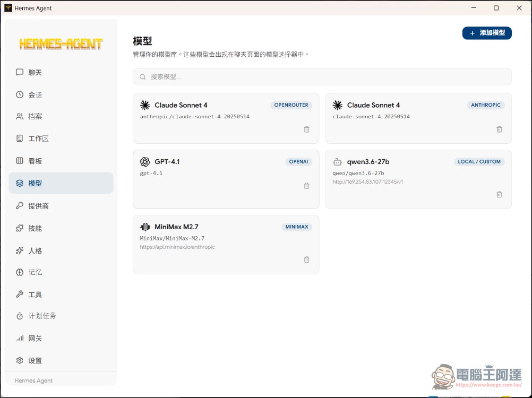Click the https://api.minimax.io/anthropic URL

177,247
